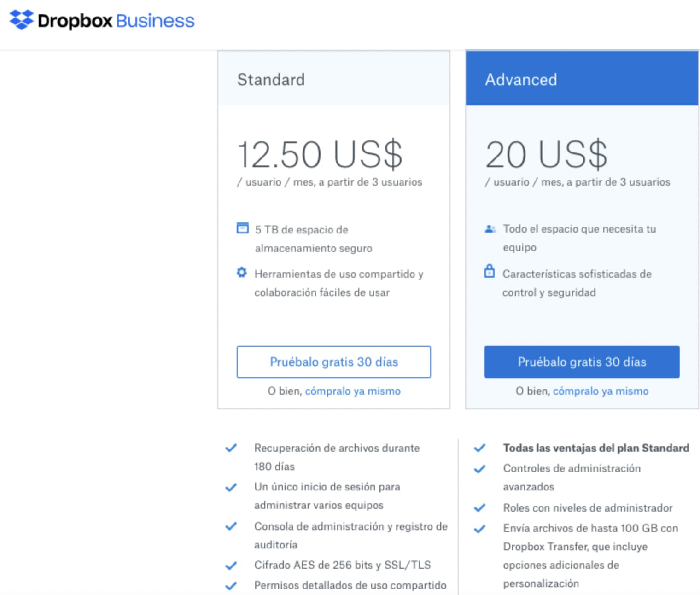This screenshot has height=595, width=700.
Task: Click the checkmark beside file recovery feature
Action: click(232, 447)
